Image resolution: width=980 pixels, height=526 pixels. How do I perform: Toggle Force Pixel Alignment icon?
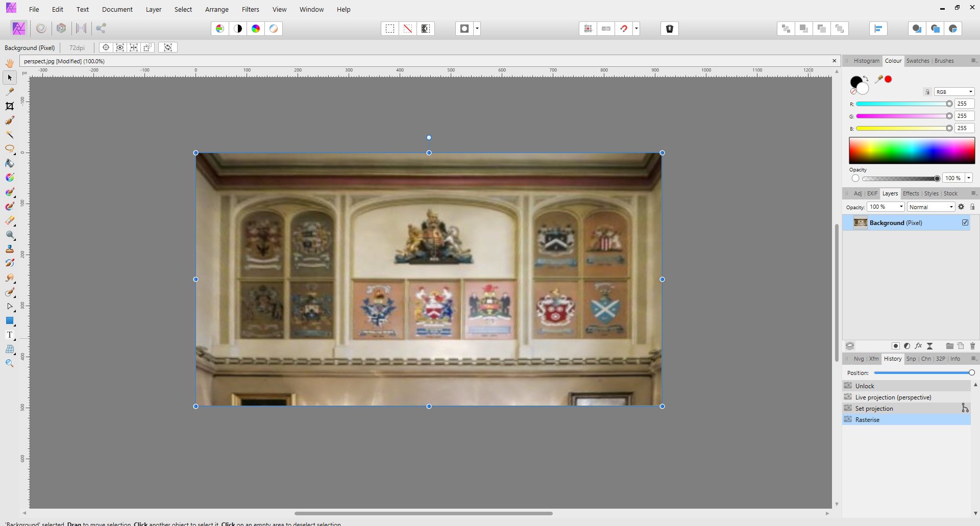[x=588, y=29]
